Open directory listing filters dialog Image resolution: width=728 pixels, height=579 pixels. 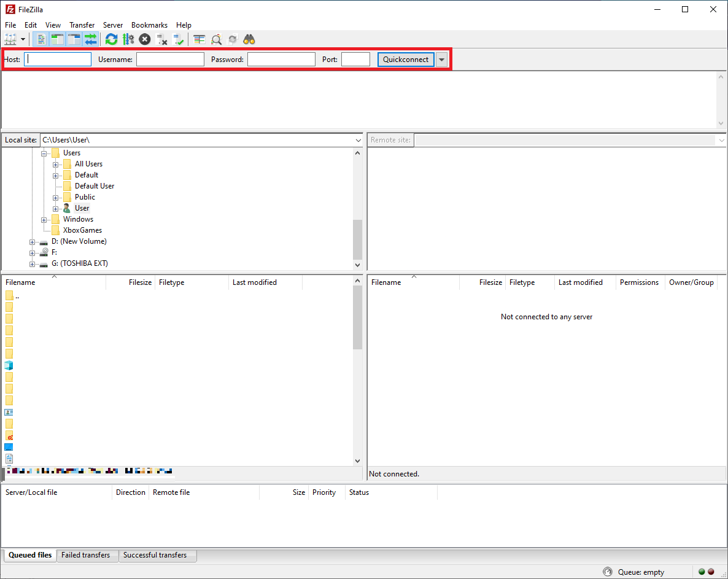pos(199,39)
